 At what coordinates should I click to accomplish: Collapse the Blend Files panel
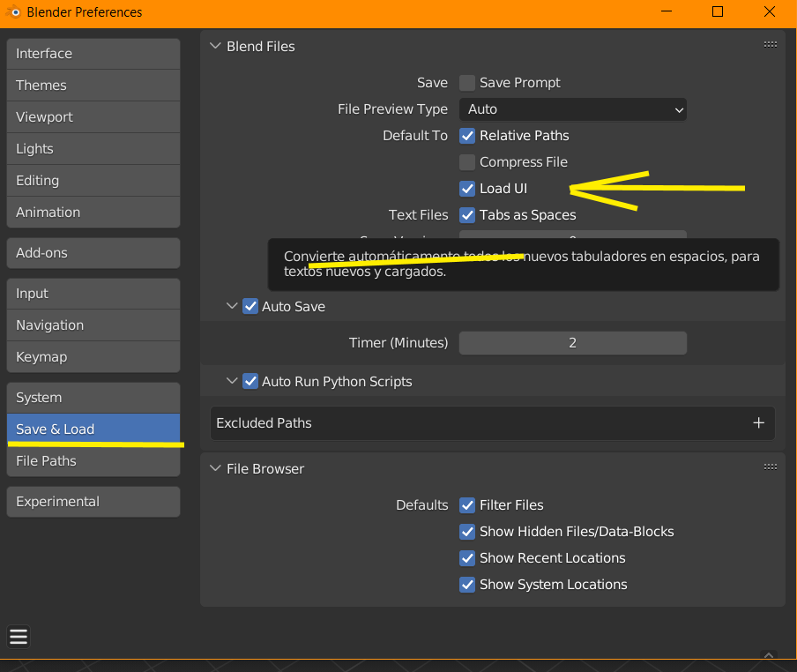click(x=216, y=46)
